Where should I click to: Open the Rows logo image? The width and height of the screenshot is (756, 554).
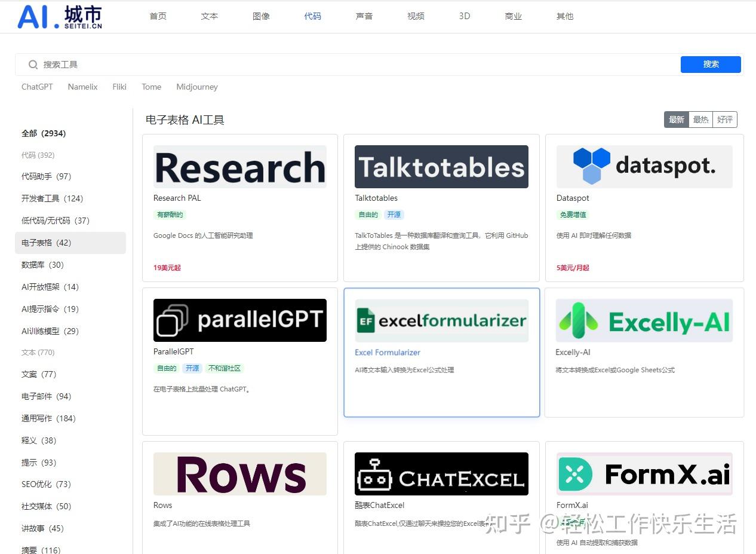[x=240, y=474]
